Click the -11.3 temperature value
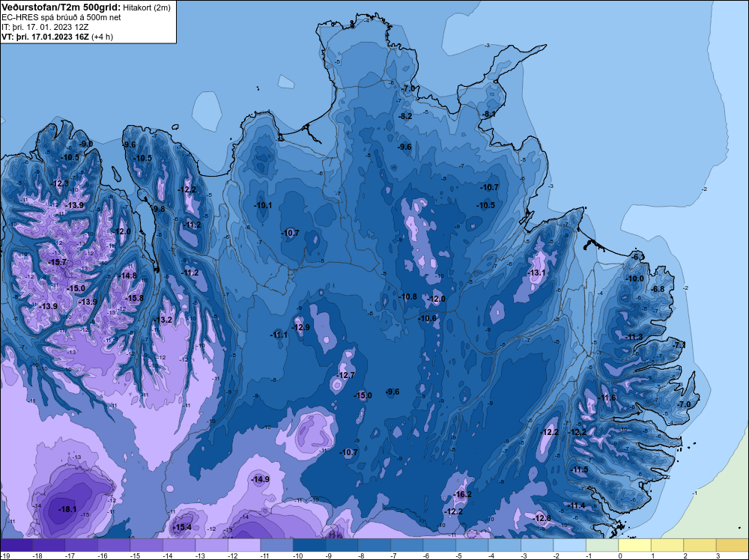The image size is (749, 560). click(x=634, y=337)
